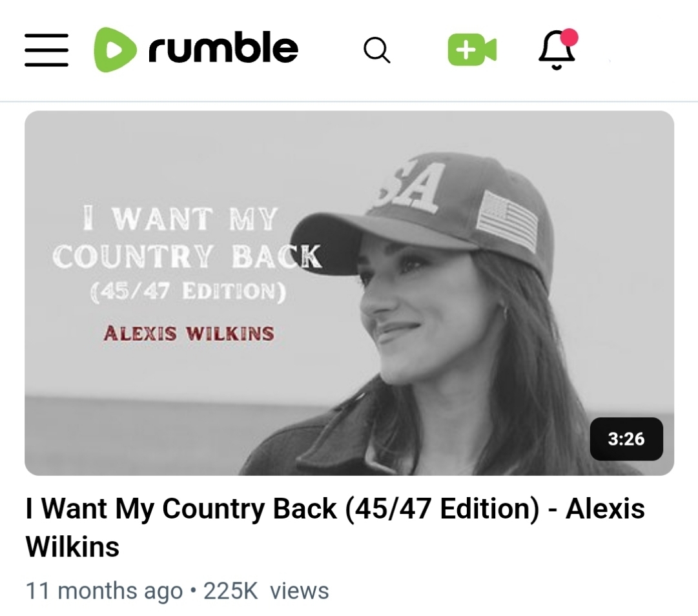Open notifications via the bell icon

tap(557, 50)
